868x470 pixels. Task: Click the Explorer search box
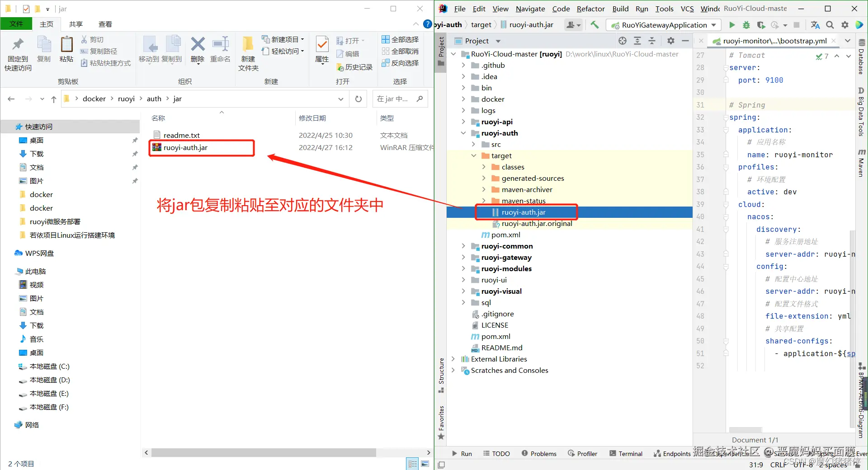400,99
